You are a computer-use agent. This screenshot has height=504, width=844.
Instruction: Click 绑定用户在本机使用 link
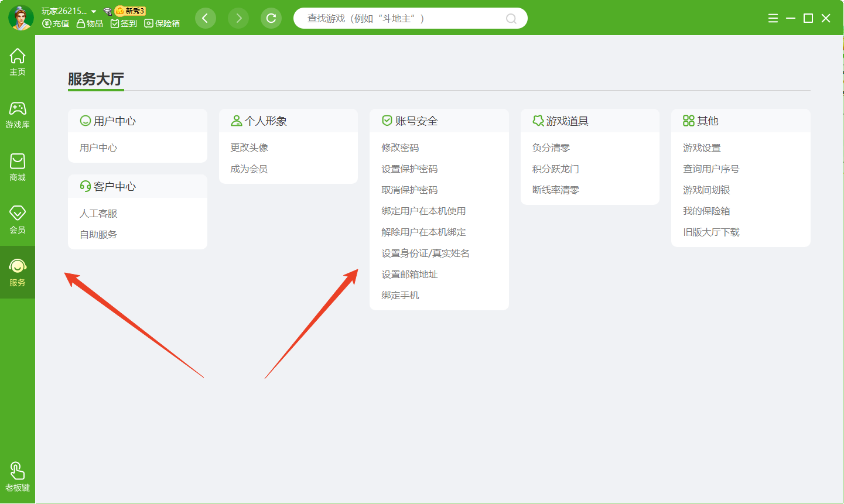coord(423,211)
